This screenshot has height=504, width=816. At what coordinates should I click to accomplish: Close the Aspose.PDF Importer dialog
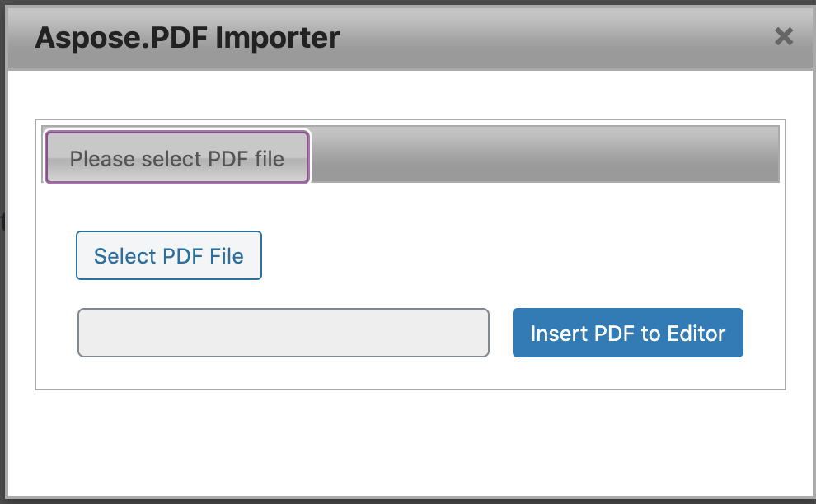click(x=784, y=36)
